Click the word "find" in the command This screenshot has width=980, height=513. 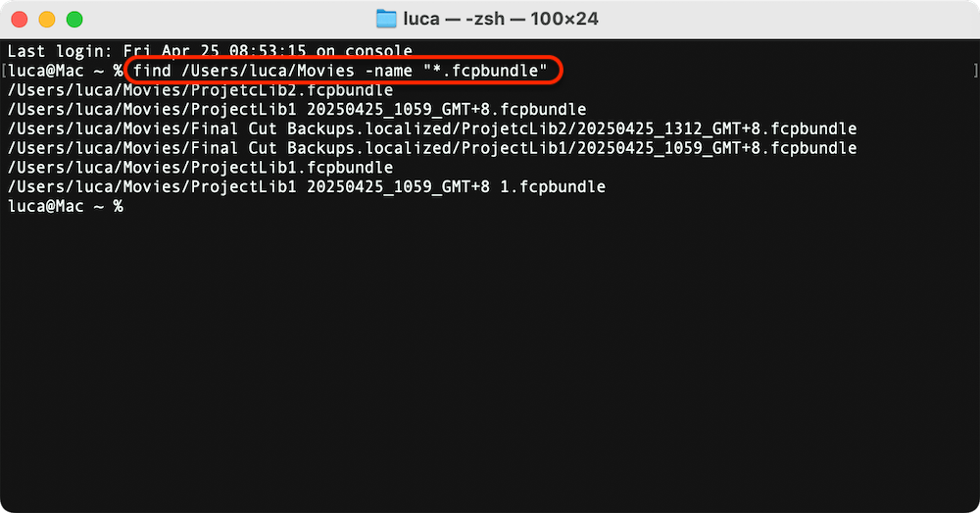(x=152, y=71)
